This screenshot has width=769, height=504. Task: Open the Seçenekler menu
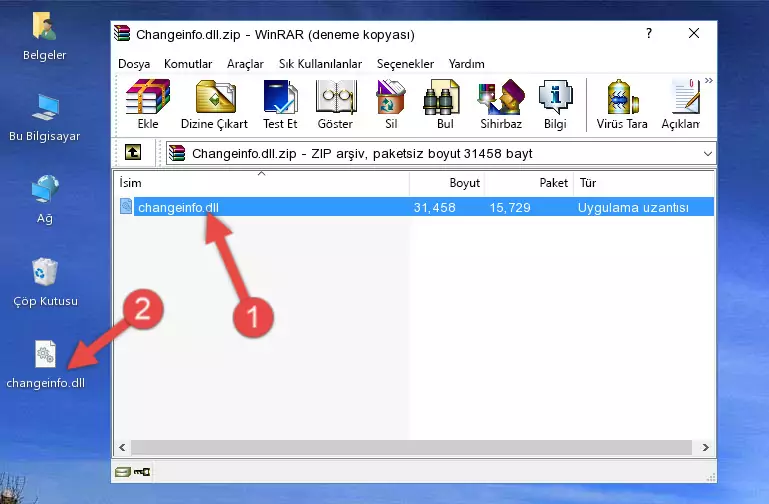[405, 64]
